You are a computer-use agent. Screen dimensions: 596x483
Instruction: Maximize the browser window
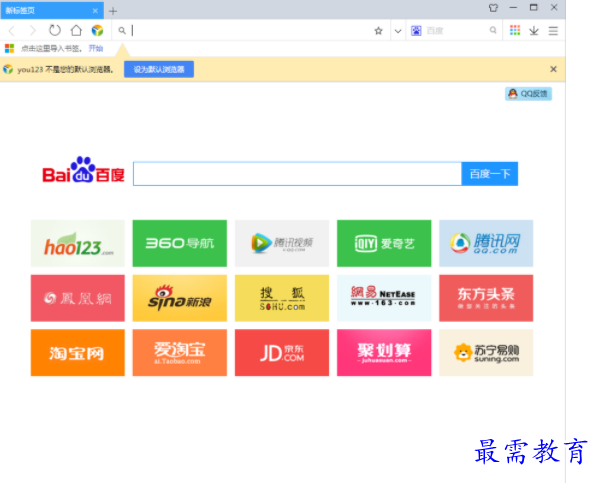[x=534, y=7]
